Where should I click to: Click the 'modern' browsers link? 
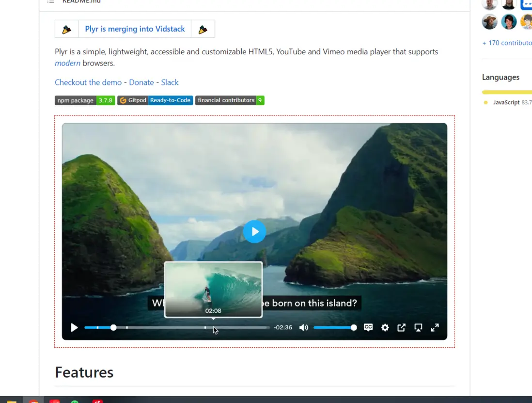pyautogui.click(x=67, y=63)
